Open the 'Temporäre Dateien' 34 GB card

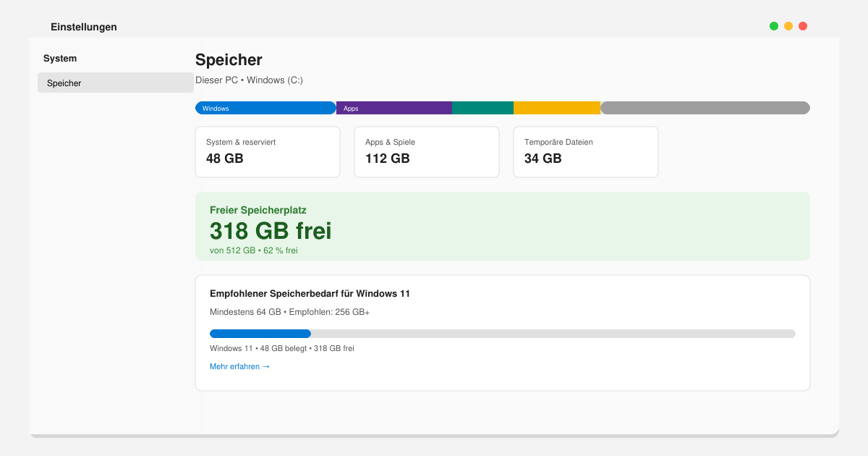(586, 152)
